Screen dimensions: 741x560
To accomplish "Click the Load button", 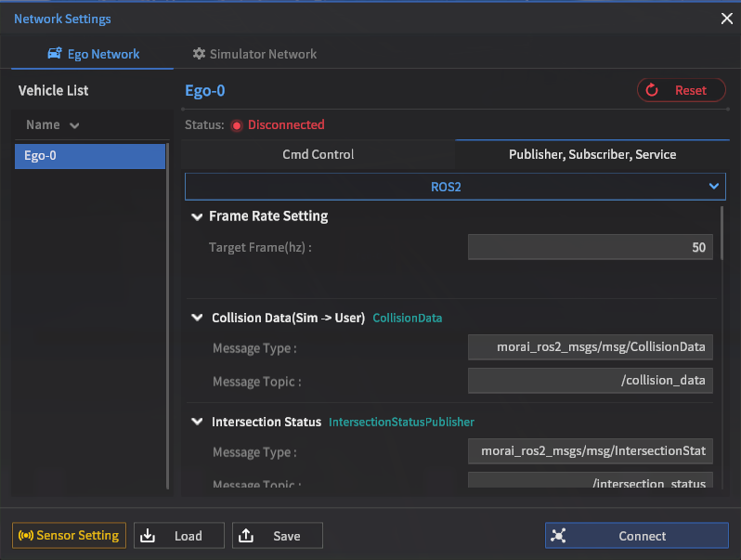I will [180, 536].
